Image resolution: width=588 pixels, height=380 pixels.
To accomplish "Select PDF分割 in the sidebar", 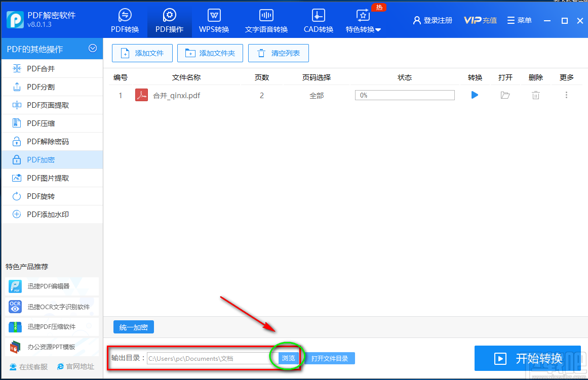I will click(52, 87).
